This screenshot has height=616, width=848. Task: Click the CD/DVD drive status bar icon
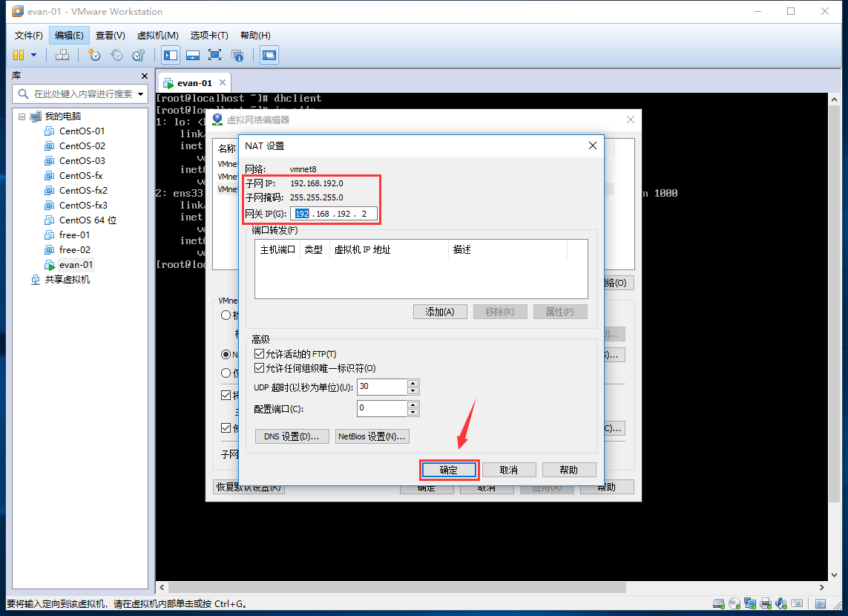point(734,603)
